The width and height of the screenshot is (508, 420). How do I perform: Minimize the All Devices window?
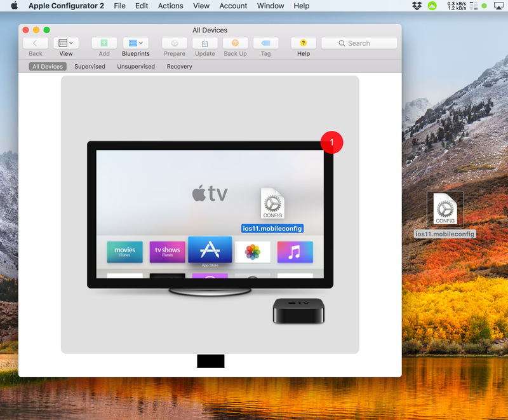tap(36, 30)
